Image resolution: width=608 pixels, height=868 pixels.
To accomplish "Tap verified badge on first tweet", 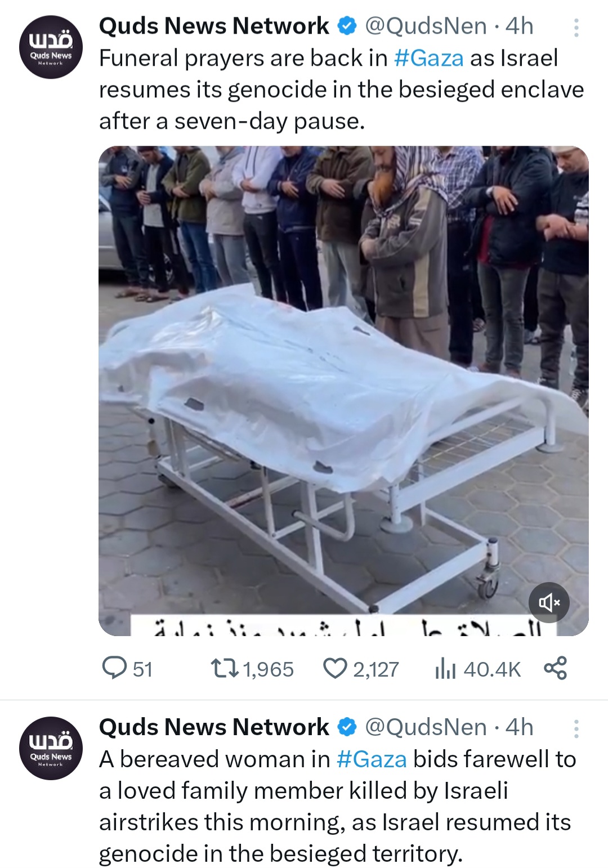I will [347, 26].
